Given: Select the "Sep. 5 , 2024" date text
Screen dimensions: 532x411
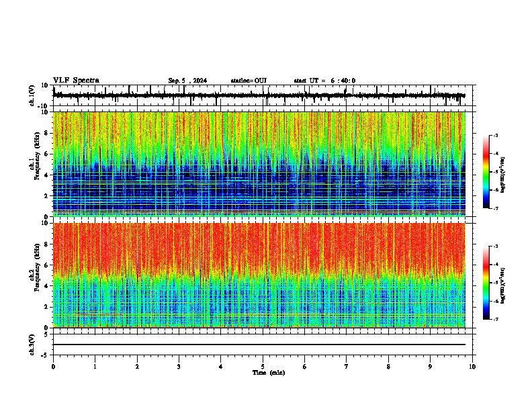Looking at the screenshot, I should [x=187, y=81].
